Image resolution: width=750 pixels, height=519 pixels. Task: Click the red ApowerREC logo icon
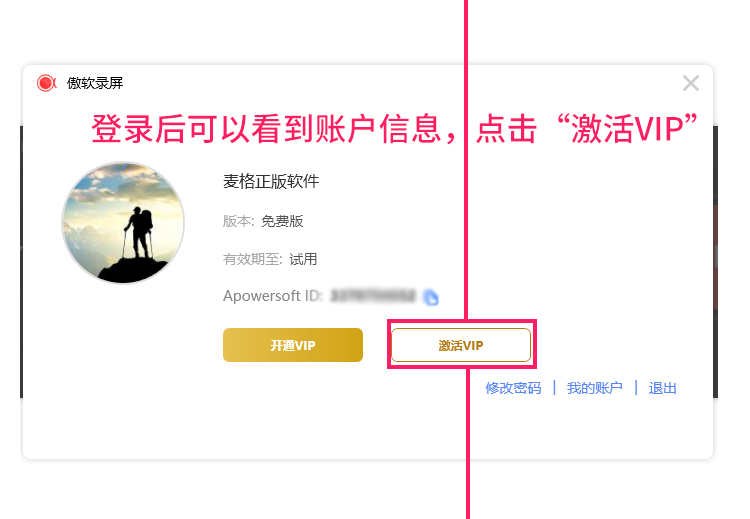click(46, 83)
